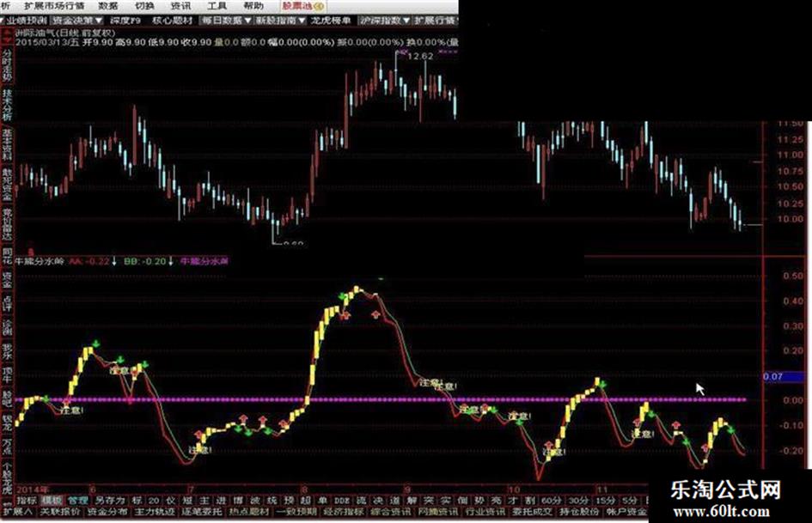Viewport: 812px width, 523px height.
Task: Select the 万点 sidebar tab
Action: (7, 447)
